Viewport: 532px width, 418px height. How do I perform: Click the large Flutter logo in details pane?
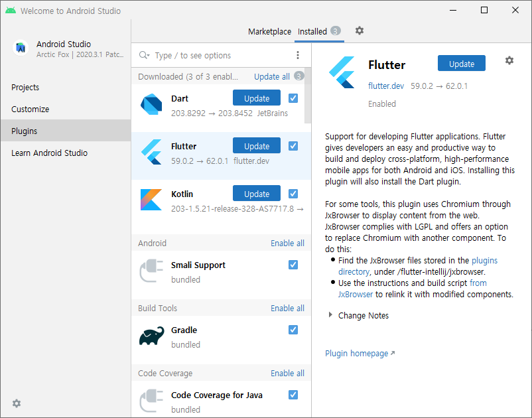pyautogui.click(x=342, y=72)
